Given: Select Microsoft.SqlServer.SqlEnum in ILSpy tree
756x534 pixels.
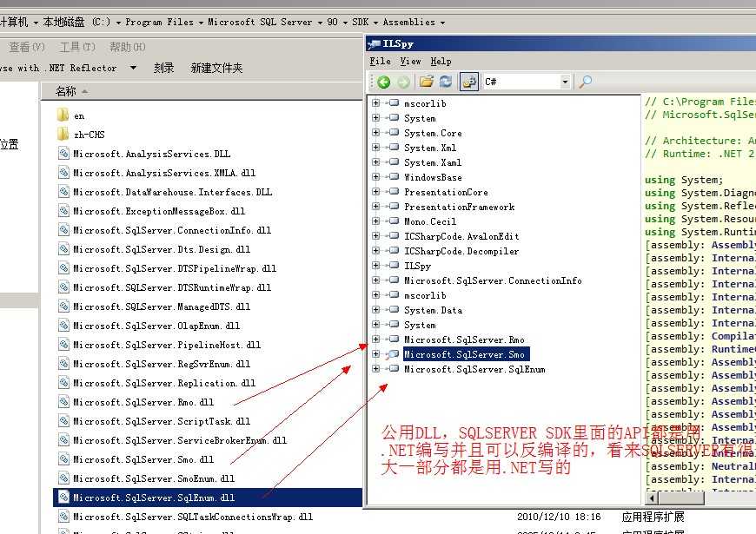Looking at the screenshot, I should tap(474, 369).
